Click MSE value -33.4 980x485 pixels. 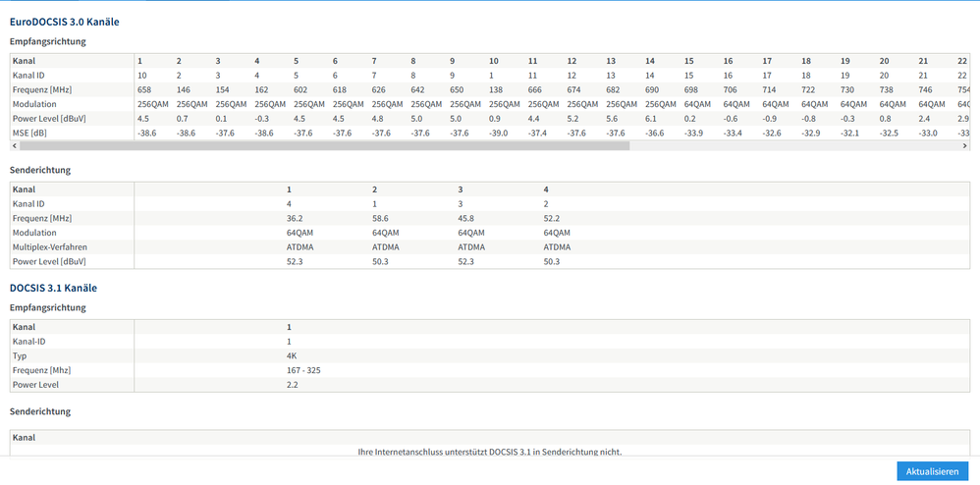733,134
